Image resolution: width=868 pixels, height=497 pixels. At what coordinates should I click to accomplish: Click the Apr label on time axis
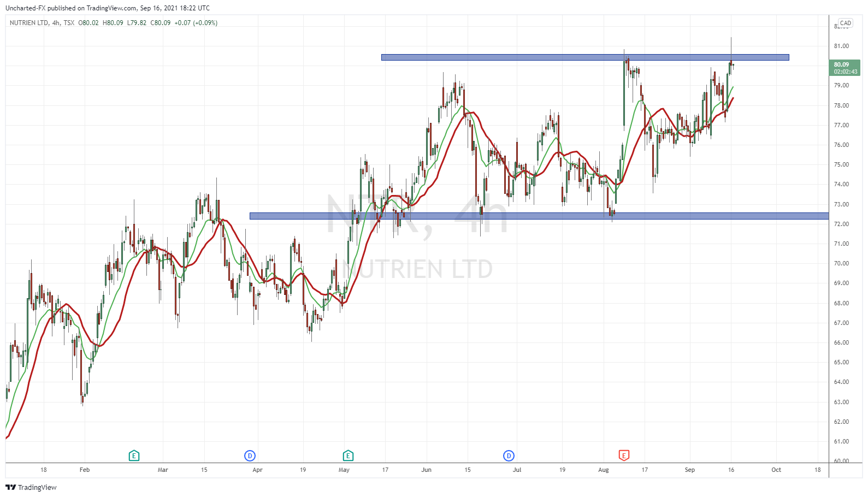[257, 470]
